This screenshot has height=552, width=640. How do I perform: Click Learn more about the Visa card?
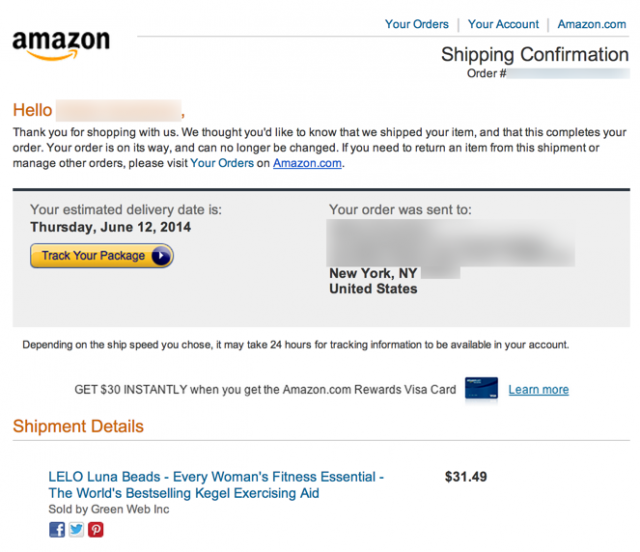[538, 390]
